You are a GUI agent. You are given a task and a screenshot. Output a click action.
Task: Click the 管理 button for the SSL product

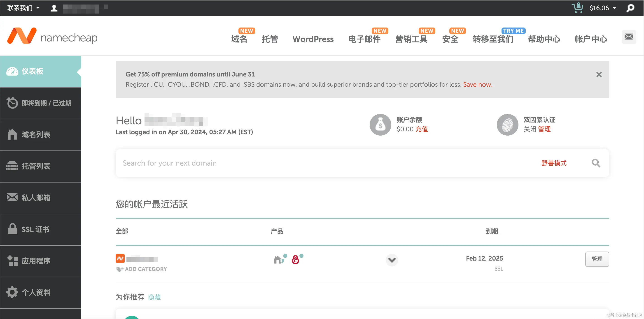(597, 259)
